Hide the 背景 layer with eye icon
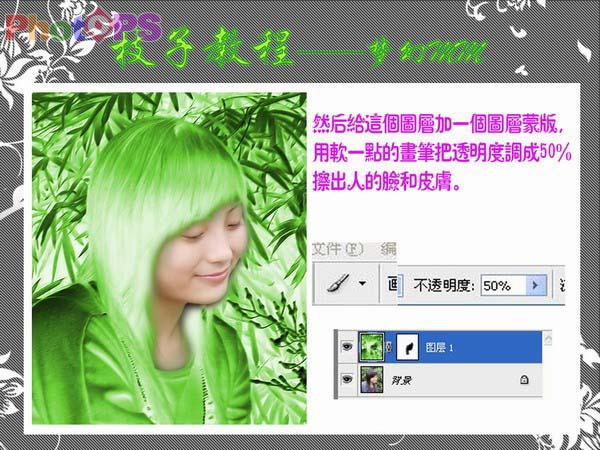The height and width of the screenshot is (450, 600). [x=347, y=379]
